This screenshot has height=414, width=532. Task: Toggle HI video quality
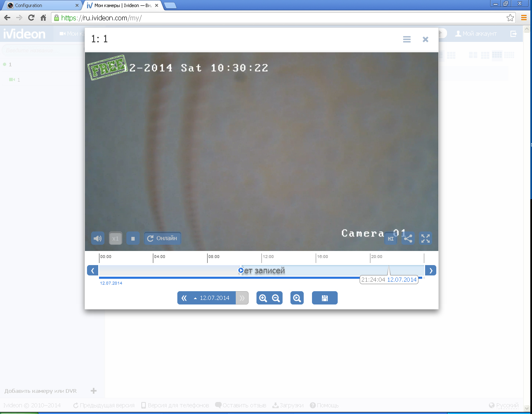tap(391, 239)
